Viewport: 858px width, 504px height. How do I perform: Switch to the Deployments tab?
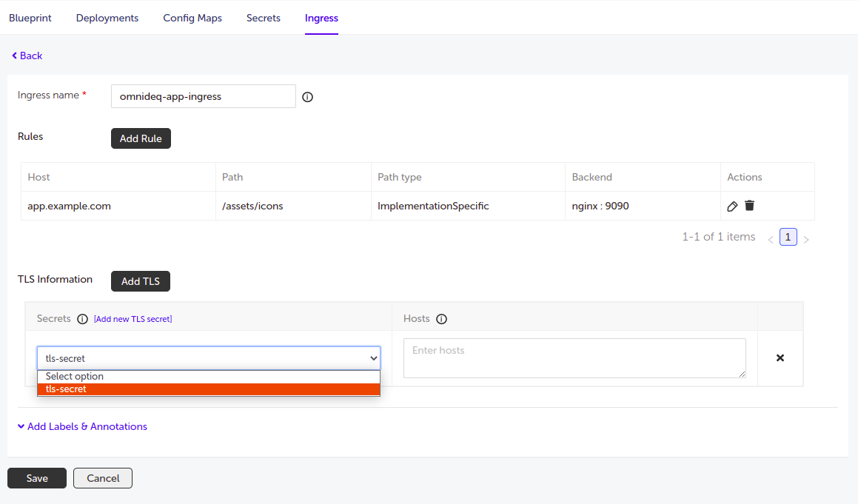pos(107,18)
